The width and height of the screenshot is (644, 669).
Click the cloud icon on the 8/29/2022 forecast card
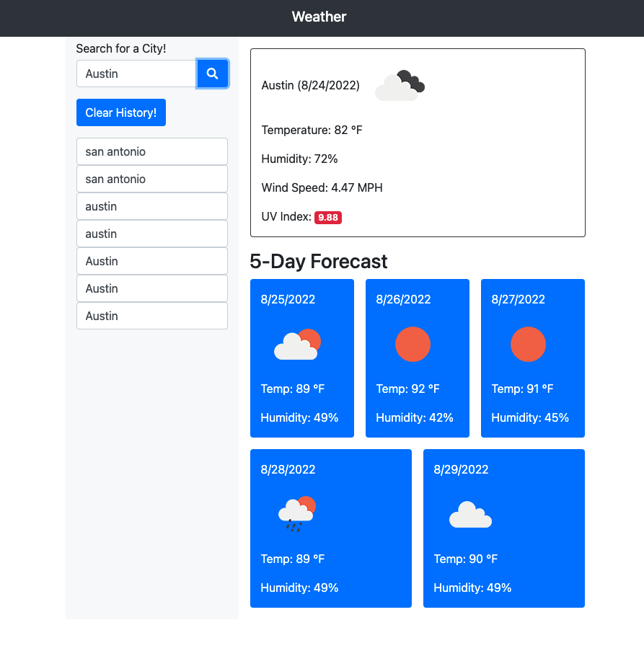[x=470, y=515]
